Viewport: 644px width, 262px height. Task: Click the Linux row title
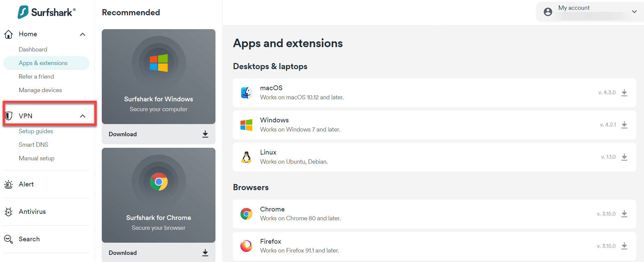click(268, 152)
